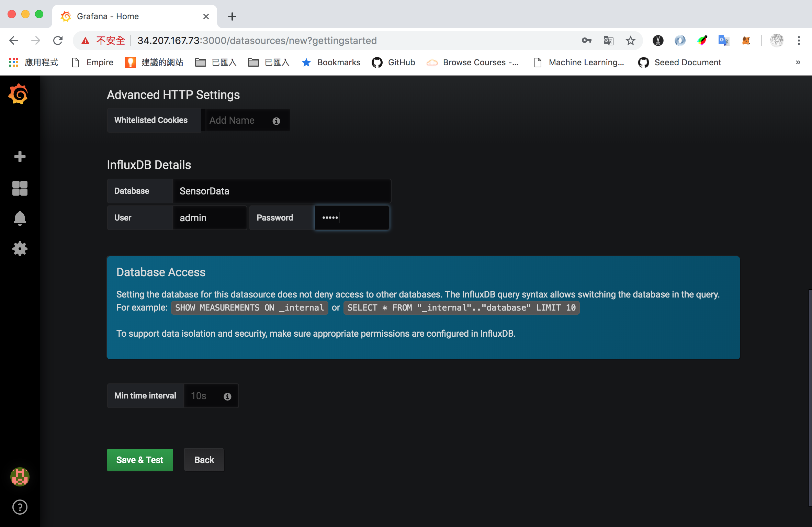Reload the page with refresh icon
Viewport: 812px width, 527px height.
(58, 41)
